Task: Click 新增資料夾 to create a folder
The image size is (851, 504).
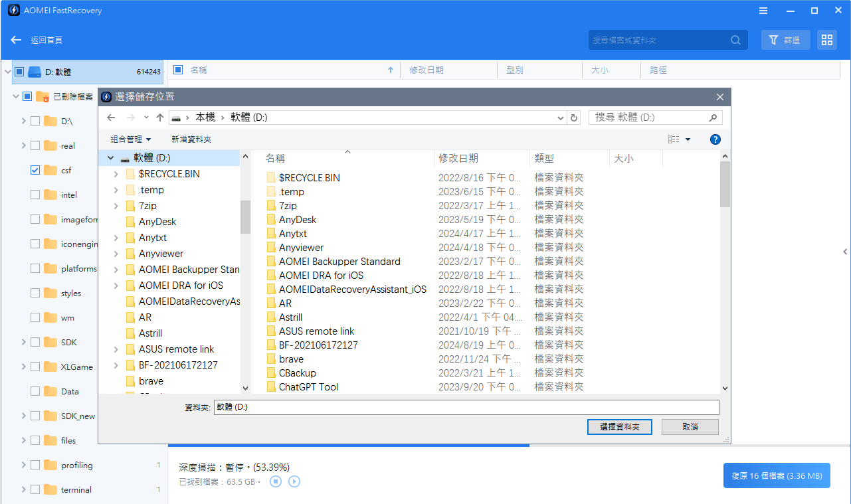Action: click(x=191, y=139)
